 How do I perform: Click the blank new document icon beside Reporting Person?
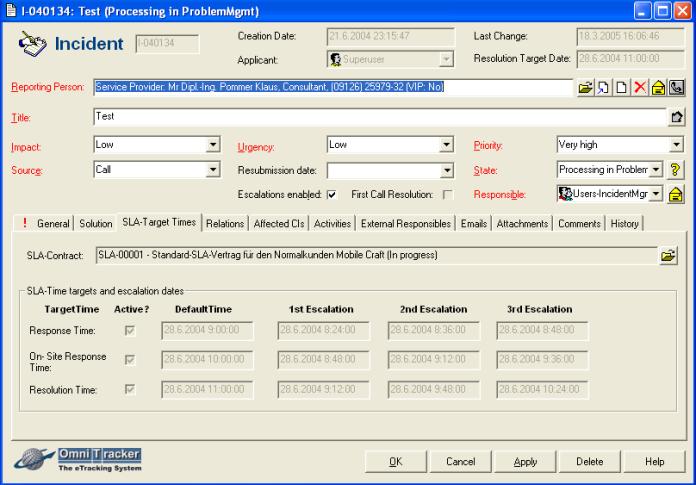621,88
